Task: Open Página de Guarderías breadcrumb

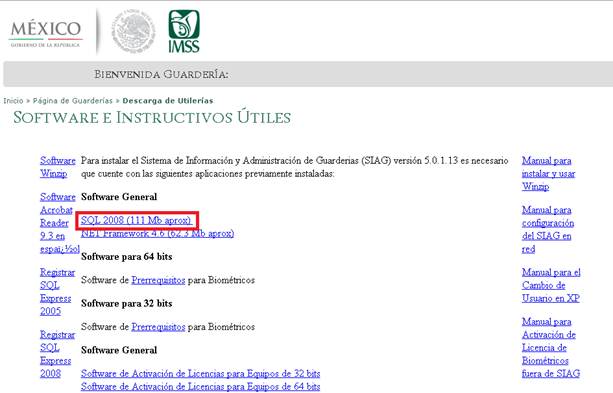Action: (x=73, y=101)
